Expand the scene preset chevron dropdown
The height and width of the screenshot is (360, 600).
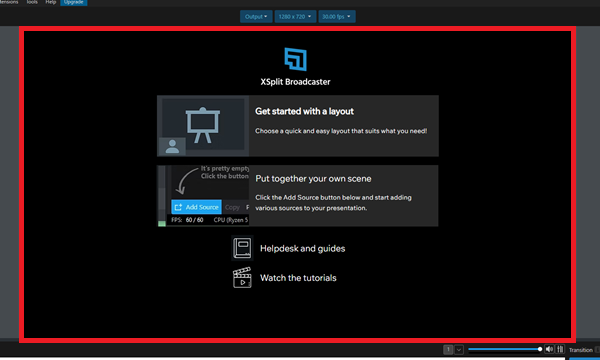pyautogui.click(x=459, y=349)
